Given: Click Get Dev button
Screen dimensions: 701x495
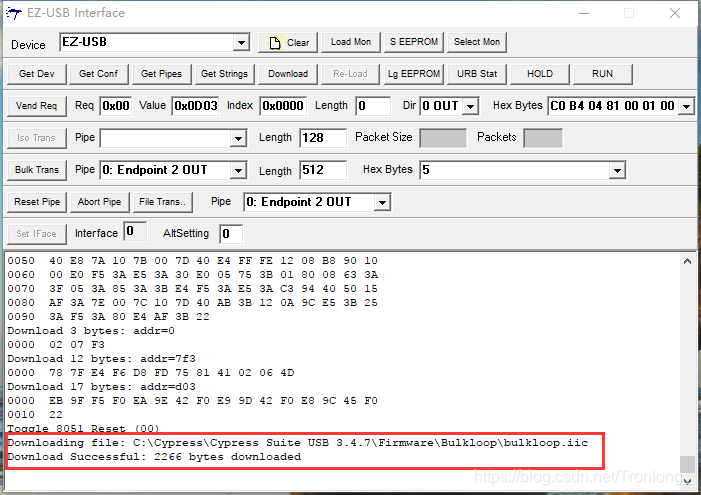Looking at the screenshot, I should [37, 74].
